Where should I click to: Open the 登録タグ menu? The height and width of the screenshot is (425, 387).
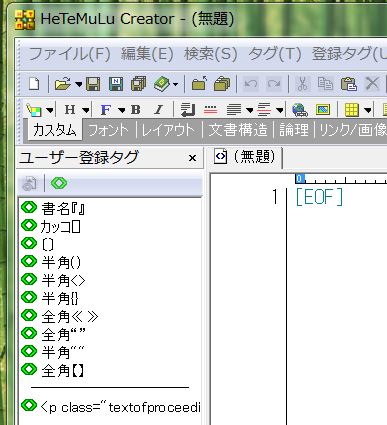coord(349,54)
